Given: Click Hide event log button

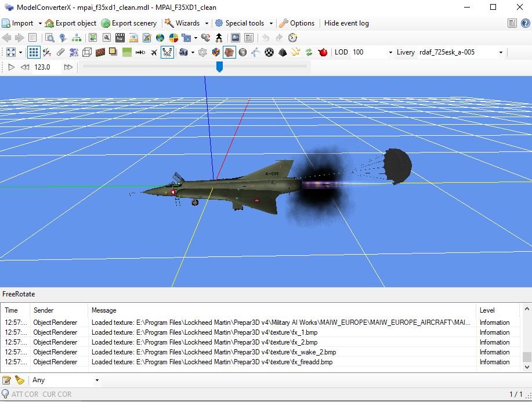Looking at the screenshot, I should 346,23.
